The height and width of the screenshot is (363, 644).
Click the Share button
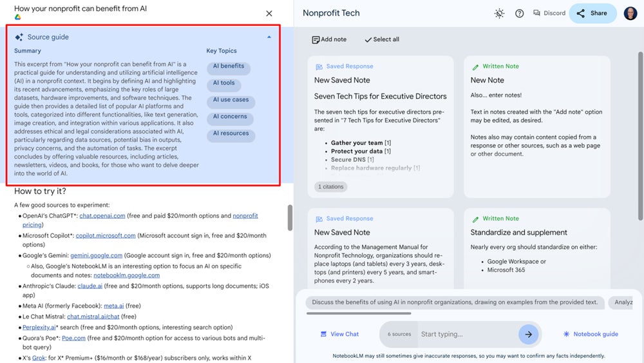592,13
